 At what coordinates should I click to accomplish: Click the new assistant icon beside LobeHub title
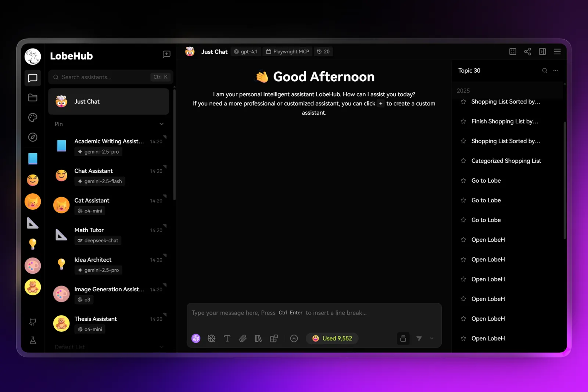[x=166, y=54]
